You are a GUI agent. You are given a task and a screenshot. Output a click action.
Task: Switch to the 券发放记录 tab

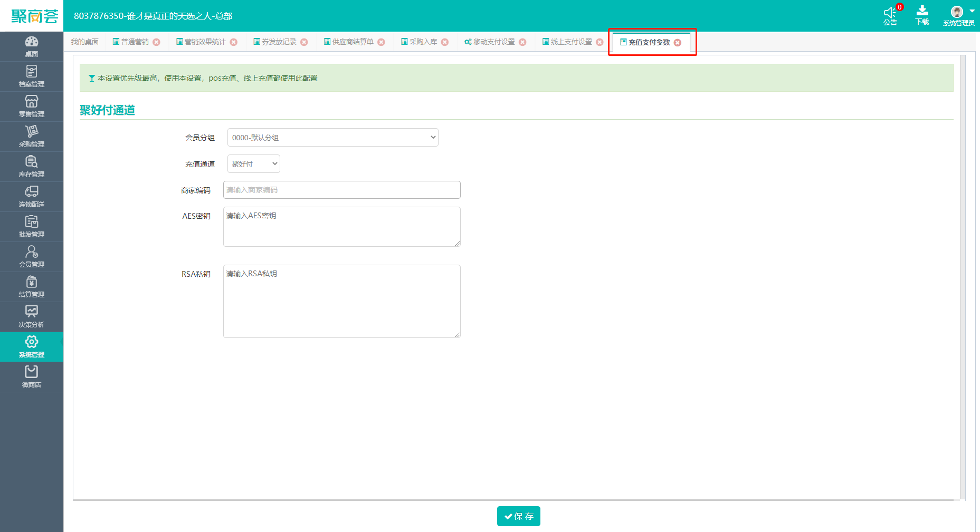[275, 42]
